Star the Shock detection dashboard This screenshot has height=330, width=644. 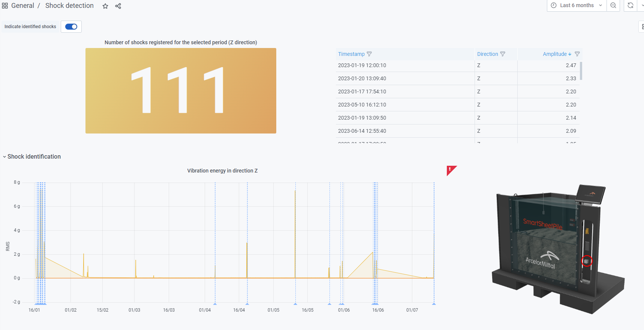click(105, 6)
